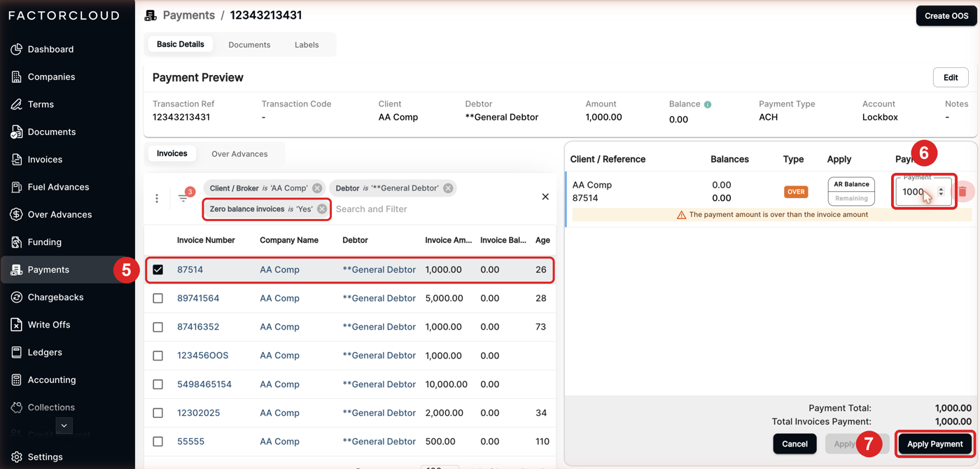The image size is (980, 469).
Task: Open Over Advances sidebar icon
Action: pos(16,214)
